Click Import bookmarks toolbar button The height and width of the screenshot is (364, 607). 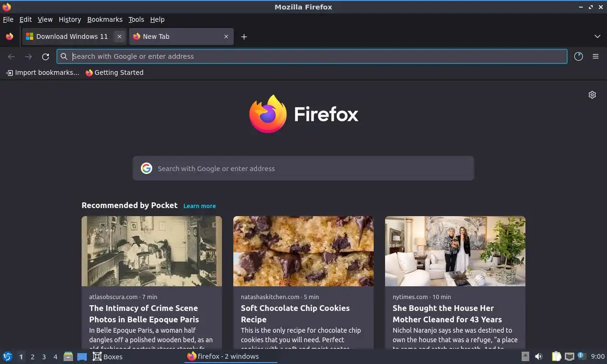[x=43, y=73]
